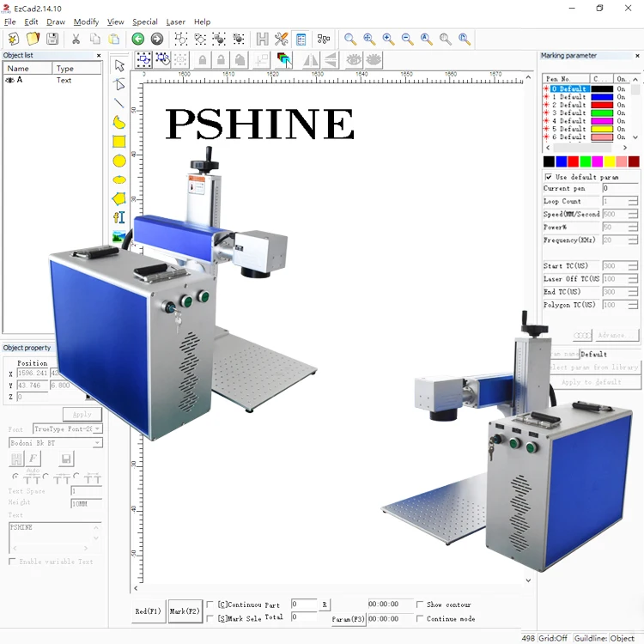Image resolution: width=644 pixels, height=644 pixels.
Task: Click the Cut scissors icon
Action: 76,39
